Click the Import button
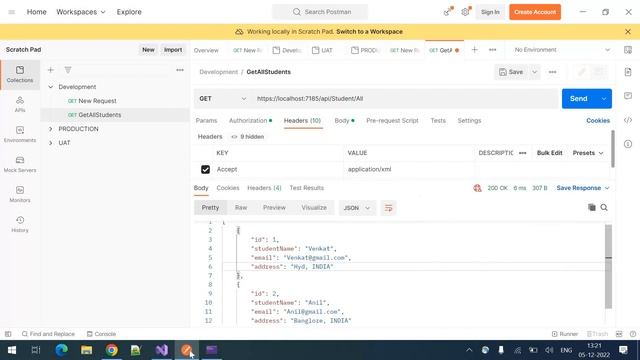The width and height of the screenshot is (640, 360). (173, 50)
